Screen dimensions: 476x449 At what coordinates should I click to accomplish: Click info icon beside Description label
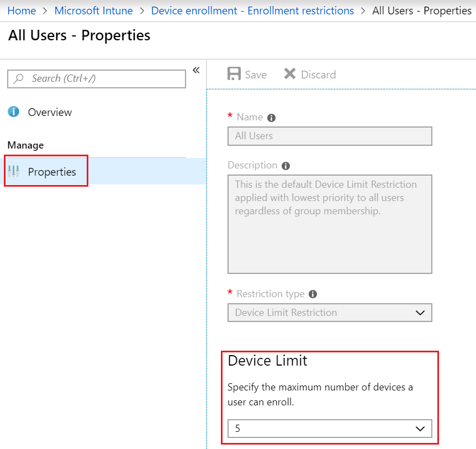pos(285,166)
